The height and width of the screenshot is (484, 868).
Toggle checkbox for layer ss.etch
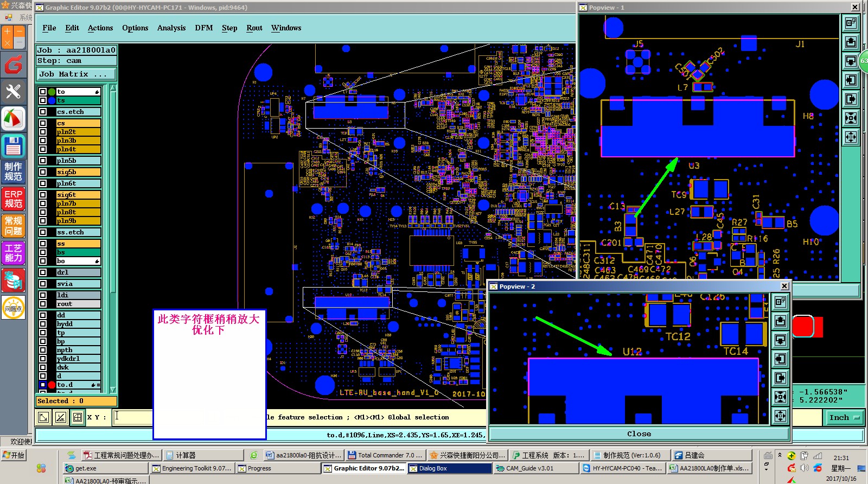(x=43, y=232)
